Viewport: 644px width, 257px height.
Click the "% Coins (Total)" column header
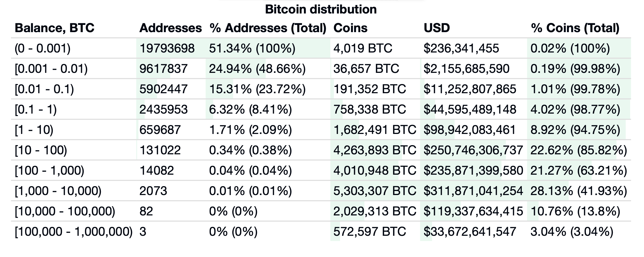pyautogui.click(x=575, y=28)
